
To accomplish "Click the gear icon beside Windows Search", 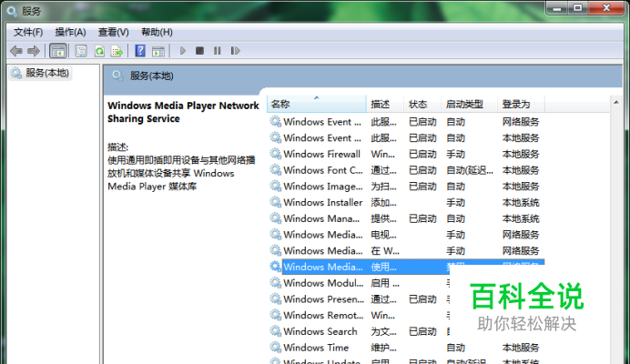I will click(x=275, y=331).
